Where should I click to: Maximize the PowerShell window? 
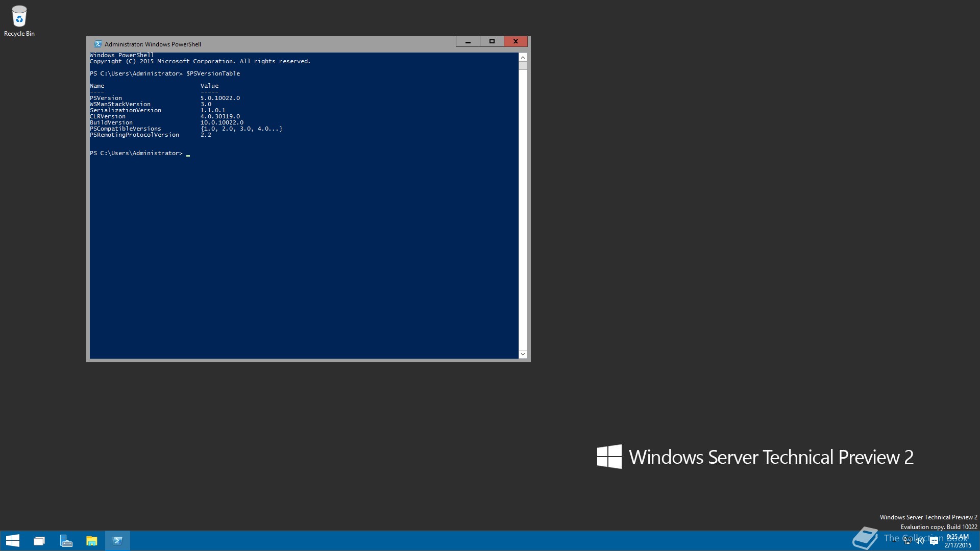tap(492, 42)
